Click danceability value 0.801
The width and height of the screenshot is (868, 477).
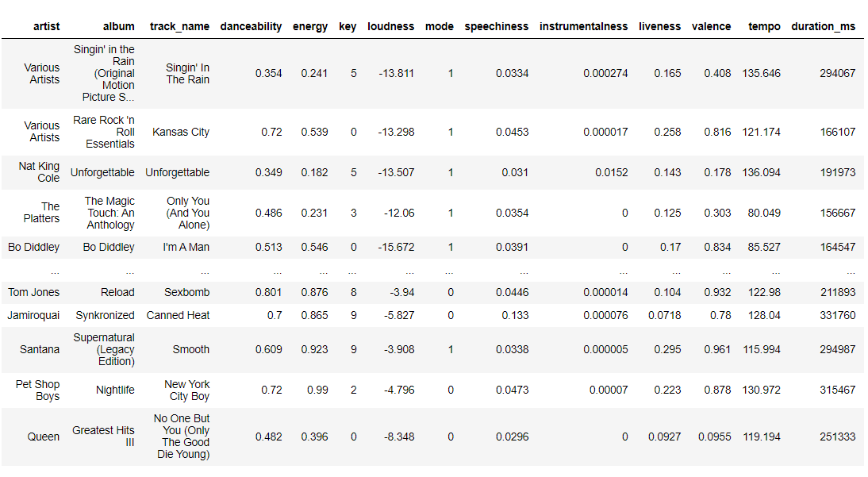268,292
